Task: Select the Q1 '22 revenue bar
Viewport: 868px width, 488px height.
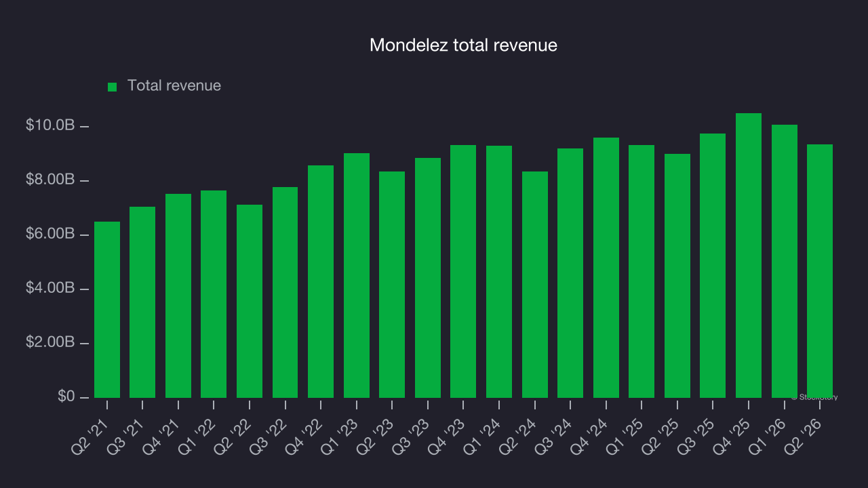Action: 214,294
